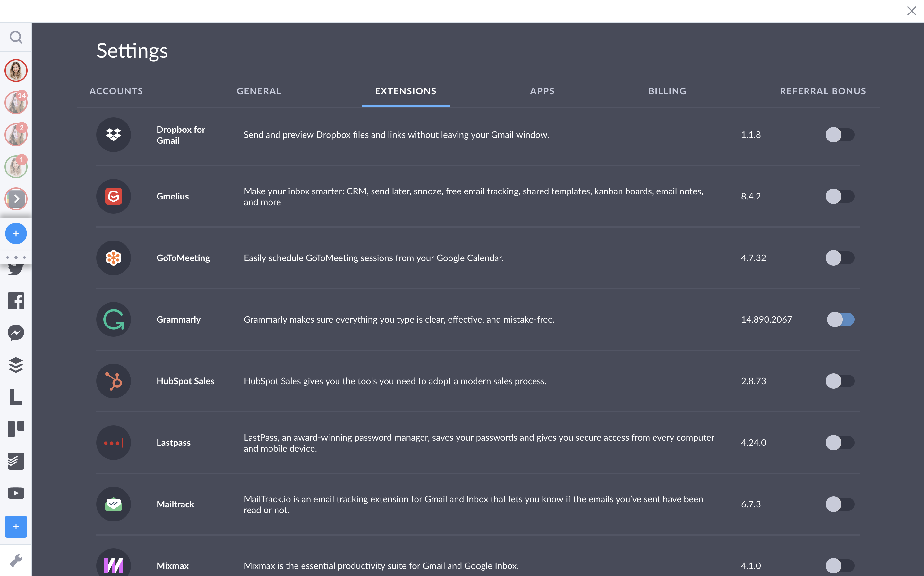The width and height of the screenshot is (924, 576).
Task: Enable the Mailtrack extension toggle
Action: point(840,504)
